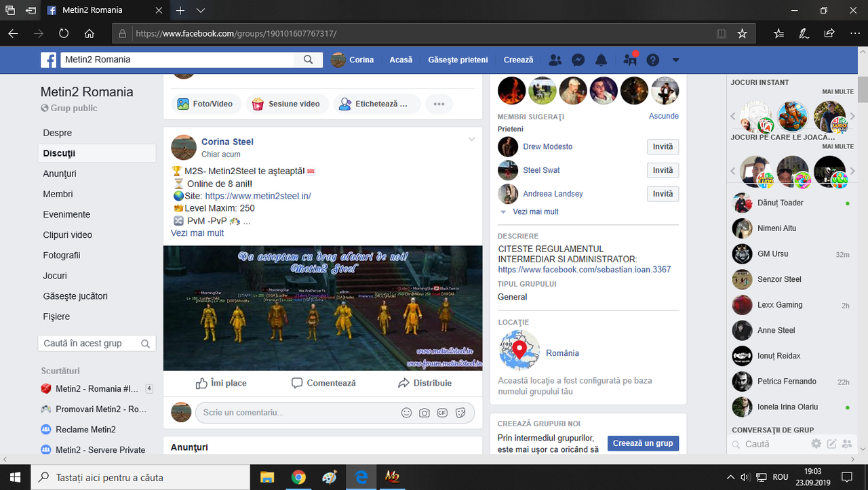Open chat settings gear icon
This screenshot has height=490, width=868.
[x=816, y=444]
